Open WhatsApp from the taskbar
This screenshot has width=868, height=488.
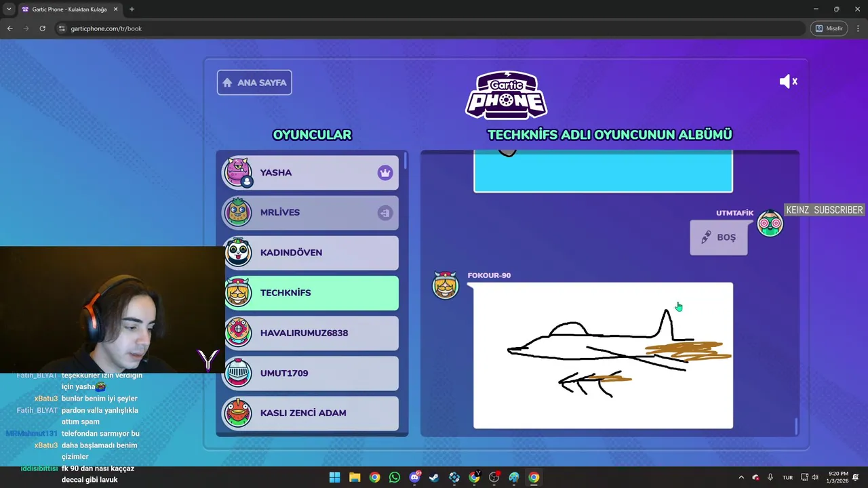pos(395,477)
